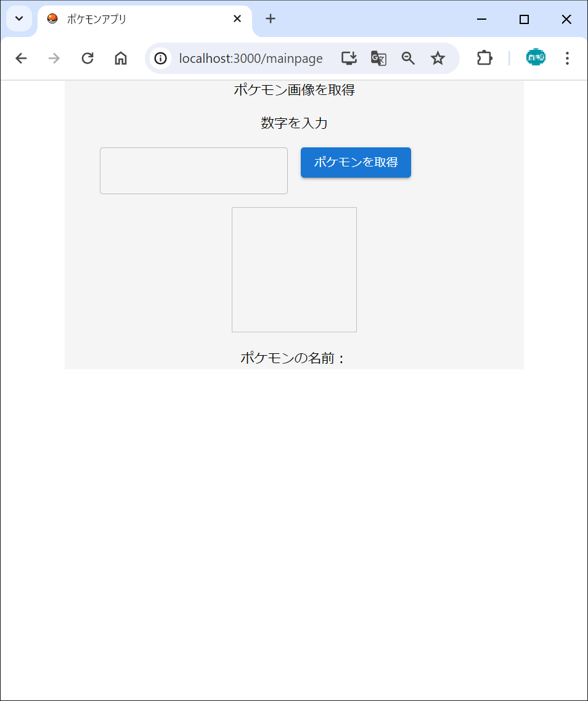The image size is (588, 701).
Task: Click the localhost:3000/mainpage address text
Action: point(251,59)
